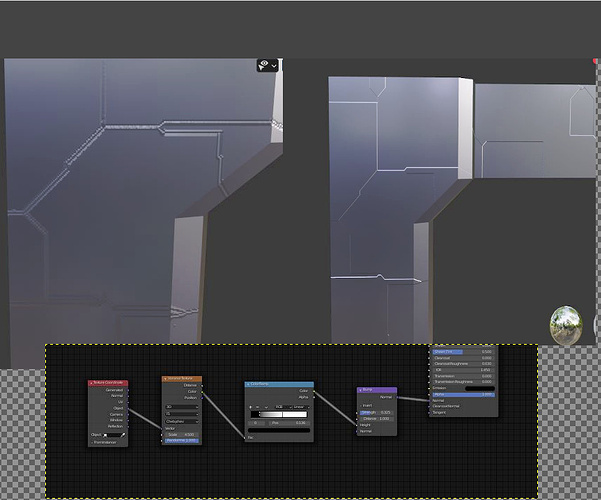Toggle the Invert checkbox in Bump node
Image resolution: width=601 pixels, height=500 pixels.
pos(361,406)
